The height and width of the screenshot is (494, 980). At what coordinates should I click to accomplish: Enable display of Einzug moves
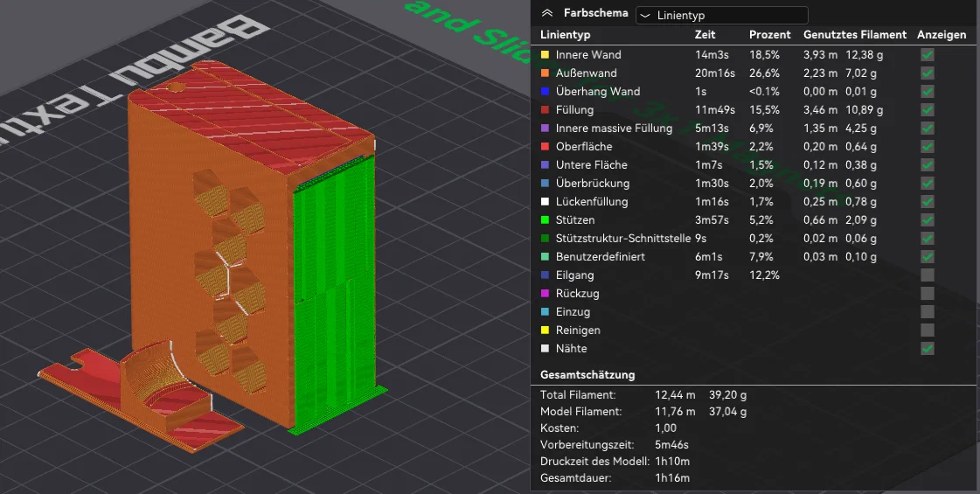[928, 311]
